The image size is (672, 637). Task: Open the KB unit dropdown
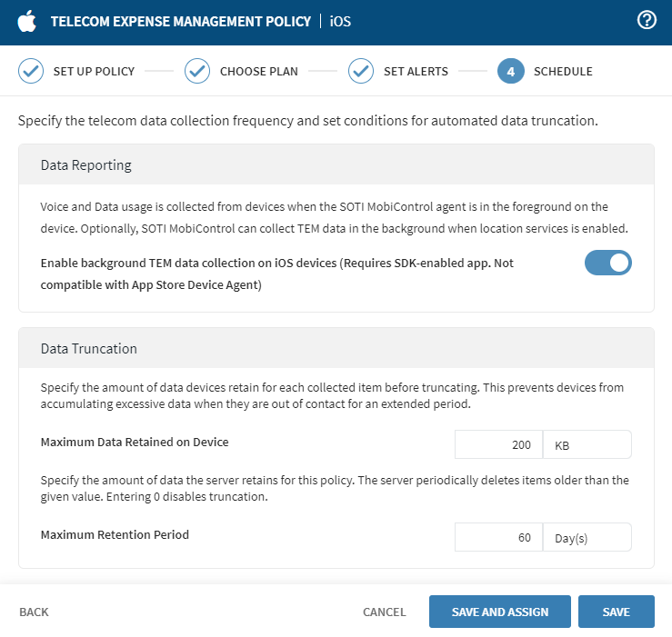[x=587, y=444]
